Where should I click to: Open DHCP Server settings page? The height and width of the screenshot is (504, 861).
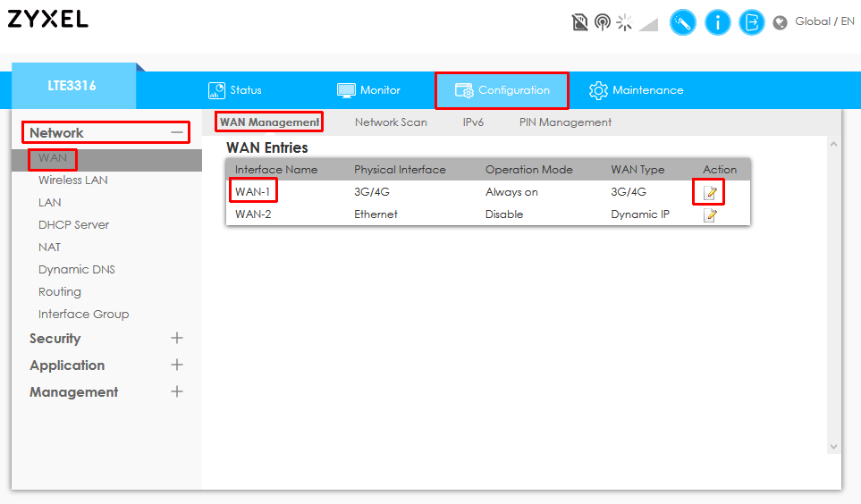73,225
